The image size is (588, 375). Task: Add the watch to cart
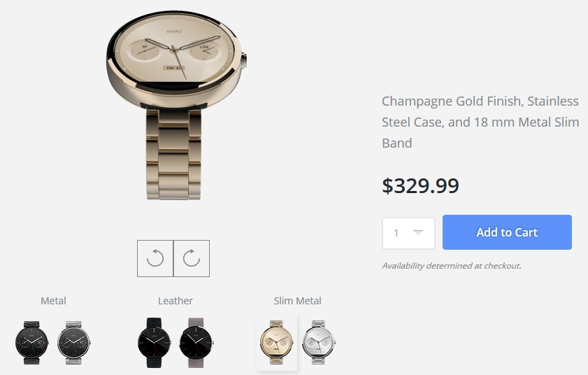click(x=507, y=232)
